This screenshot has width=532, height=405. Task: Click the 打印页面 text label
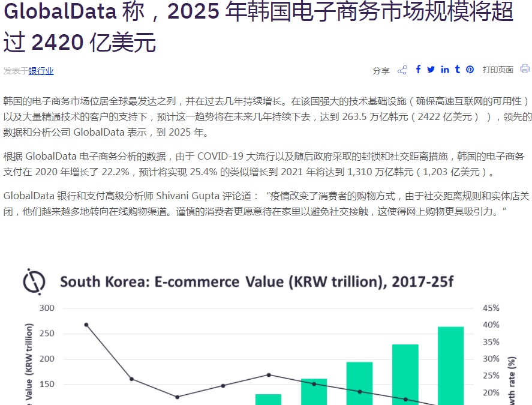click(x=498, y=70)
